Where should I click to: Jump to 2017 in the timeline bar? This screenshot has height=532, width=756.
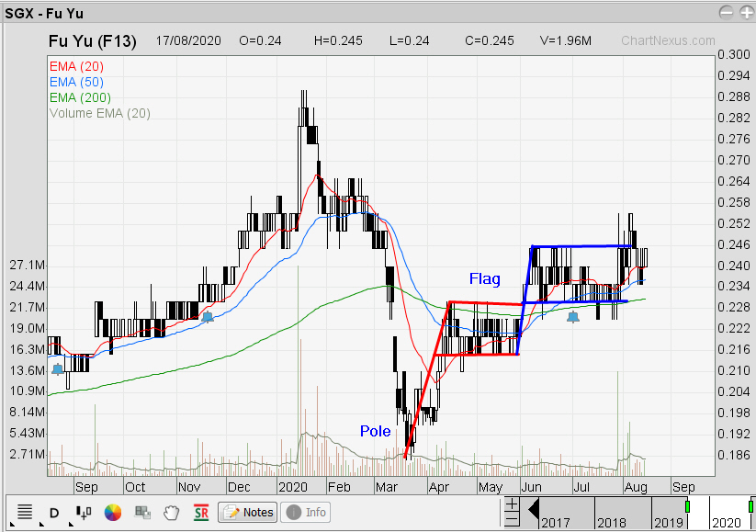[556, 523]
